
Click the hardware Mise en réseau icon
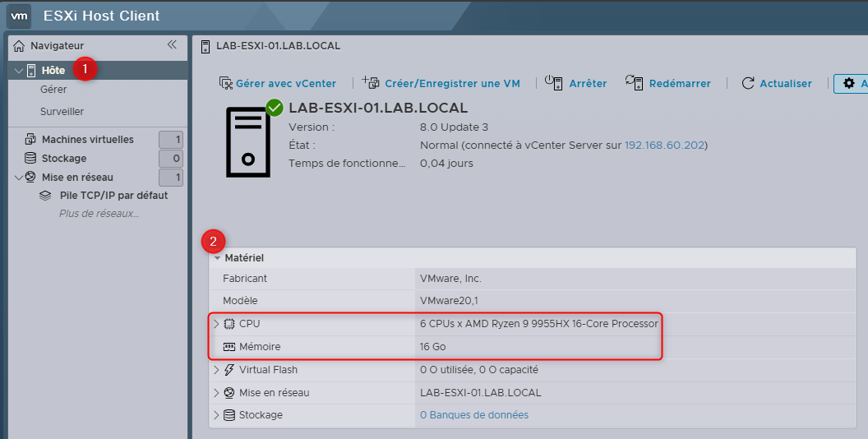[229, 392]
